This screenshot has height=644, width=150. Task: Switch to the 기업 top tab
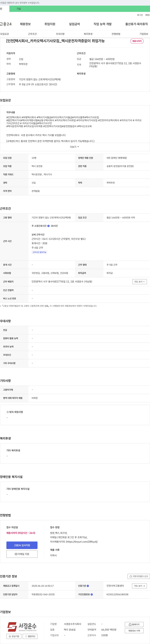[19, 9]
